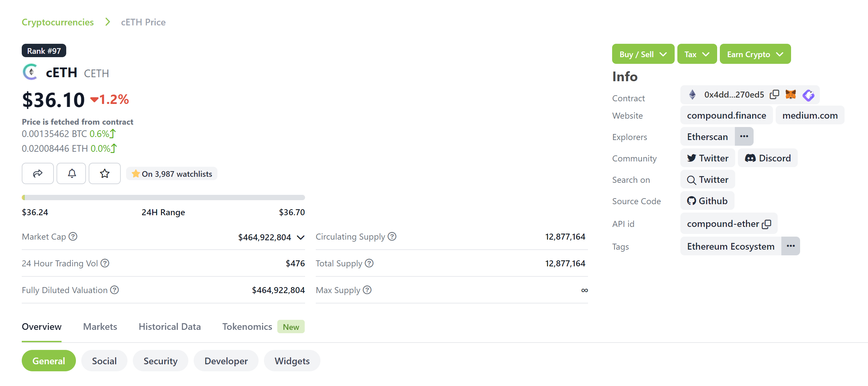Open Circulating Supply help icon
The height and width of the screenshot is (386, 868).
pyautogui.click(x=392, y=237)
